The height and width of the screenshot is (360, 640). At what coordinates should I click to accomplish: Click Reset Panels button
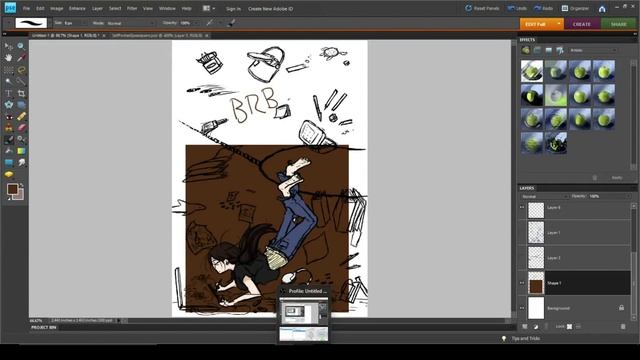pyautogui.click(x=482, y=8)
